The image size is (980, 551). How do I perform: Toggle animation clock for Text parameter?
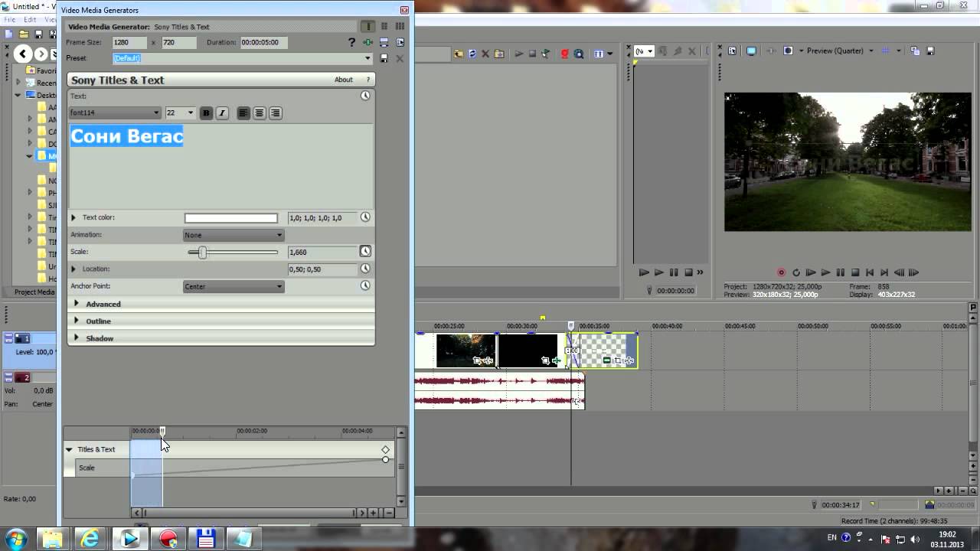coord(365,96)
